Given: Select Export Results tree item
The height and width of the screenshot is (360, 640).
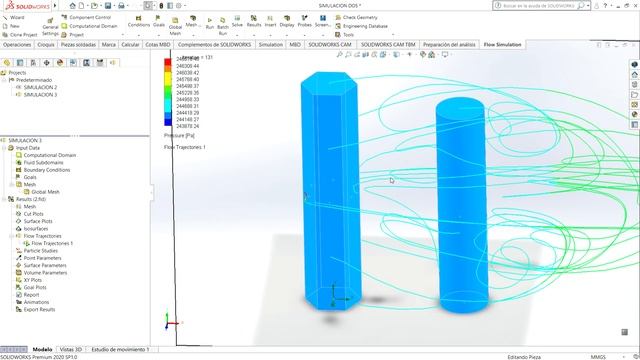Looking at the screenshot, I should click(x=35, y=309).
